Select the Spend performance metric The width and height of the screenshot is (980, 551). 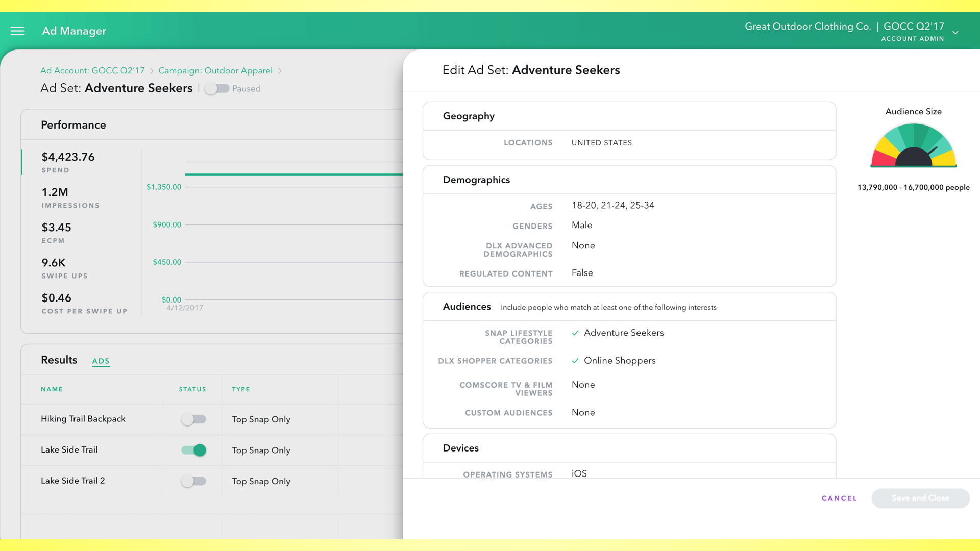68,162
